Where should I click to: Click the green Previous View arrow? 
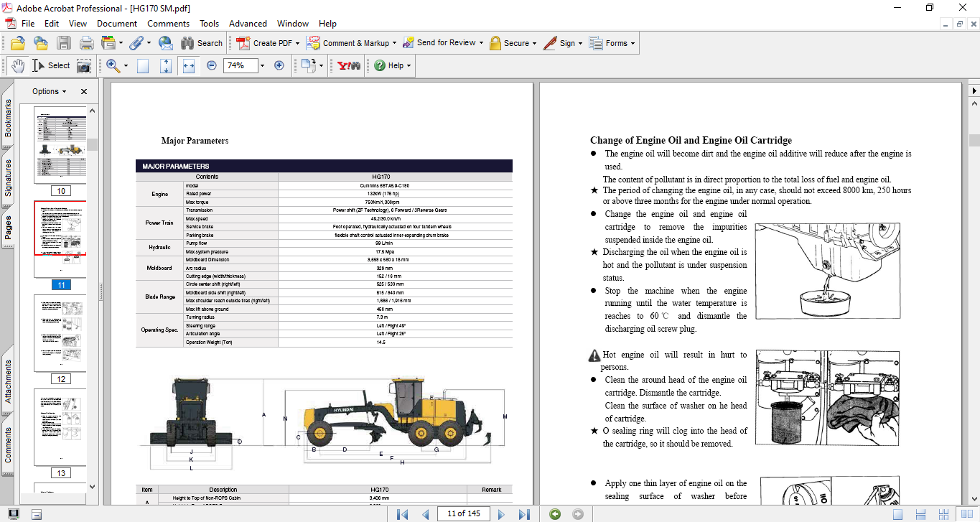point(554,514)
